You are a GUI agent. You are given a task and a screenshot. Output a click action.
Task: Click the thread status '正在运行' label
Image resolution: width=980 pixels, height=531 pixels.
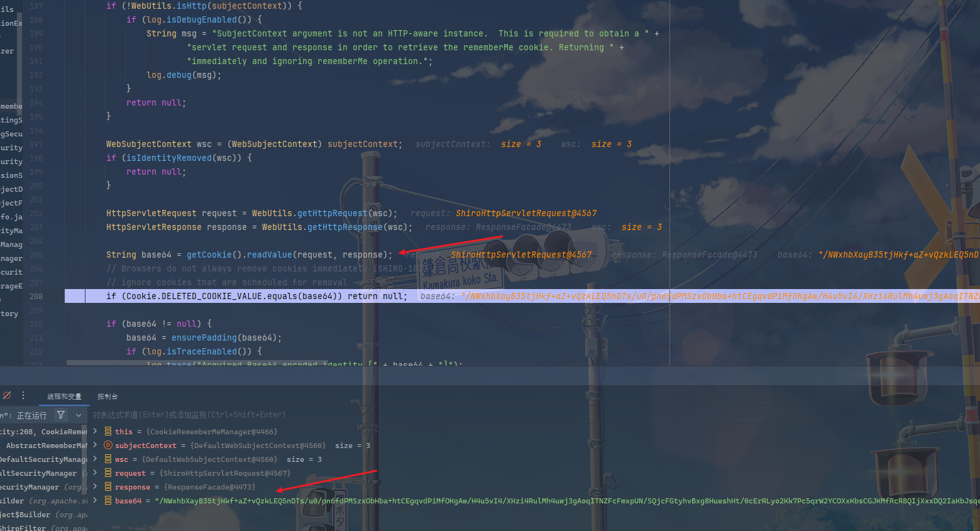[31, 415]
